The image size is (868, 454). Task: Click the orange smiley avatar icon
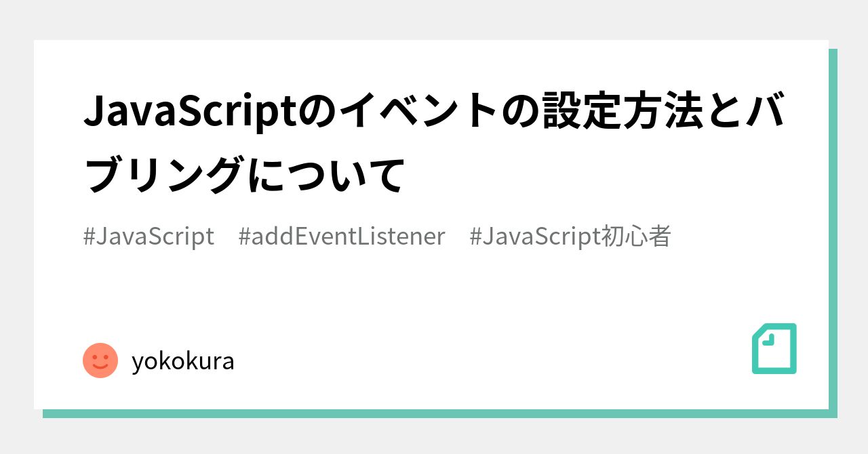[100, 360]
